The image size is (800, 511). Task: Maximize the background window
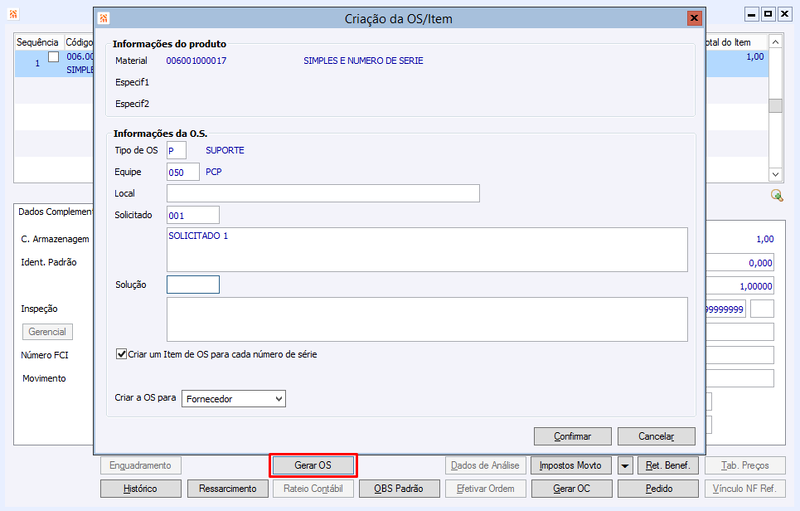(x=768, y=14)
